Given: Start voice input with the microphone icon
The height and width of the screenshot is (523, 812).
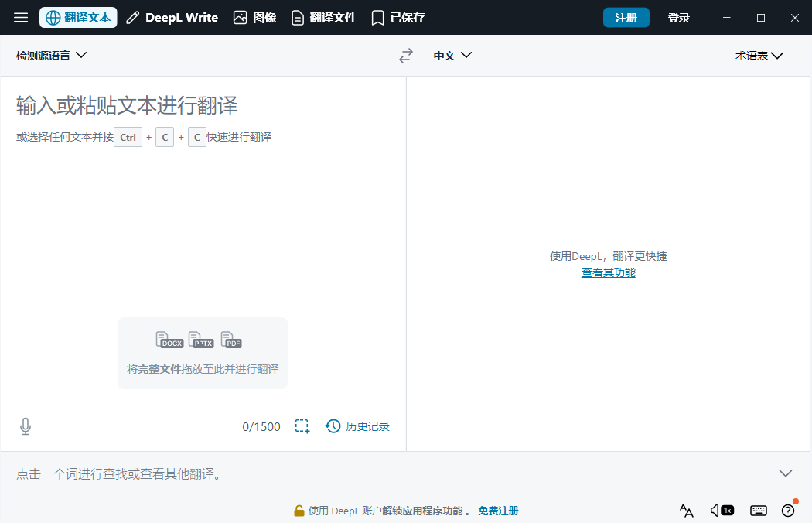Looking at the screenshot, I should point(26,426).
